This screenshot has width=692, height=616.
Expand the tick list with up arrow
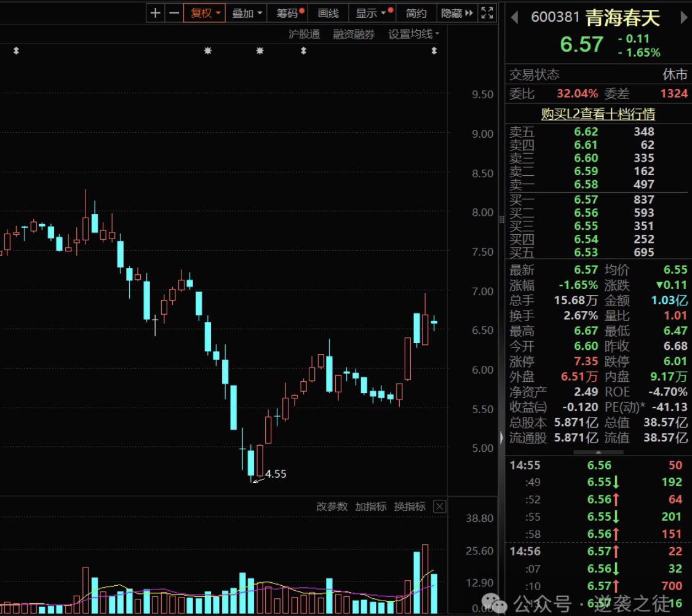tap(598, 452)
